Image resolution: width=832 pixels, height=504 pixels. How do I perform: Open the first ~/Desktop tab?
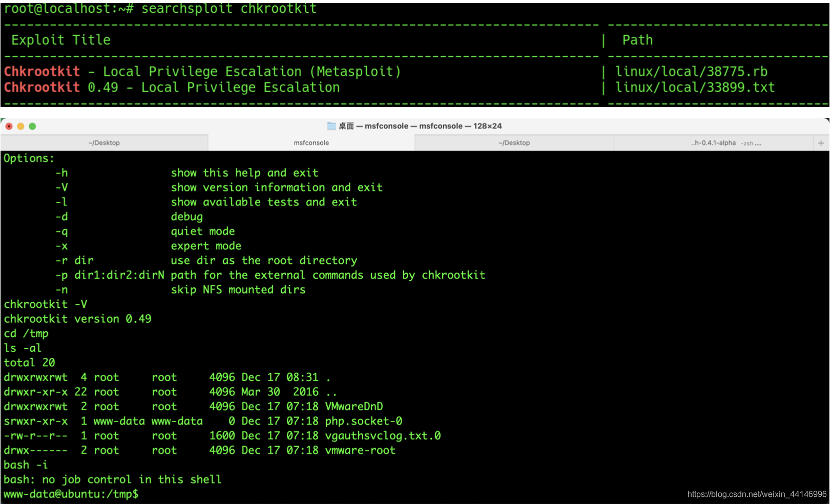[x=104, y=143]
